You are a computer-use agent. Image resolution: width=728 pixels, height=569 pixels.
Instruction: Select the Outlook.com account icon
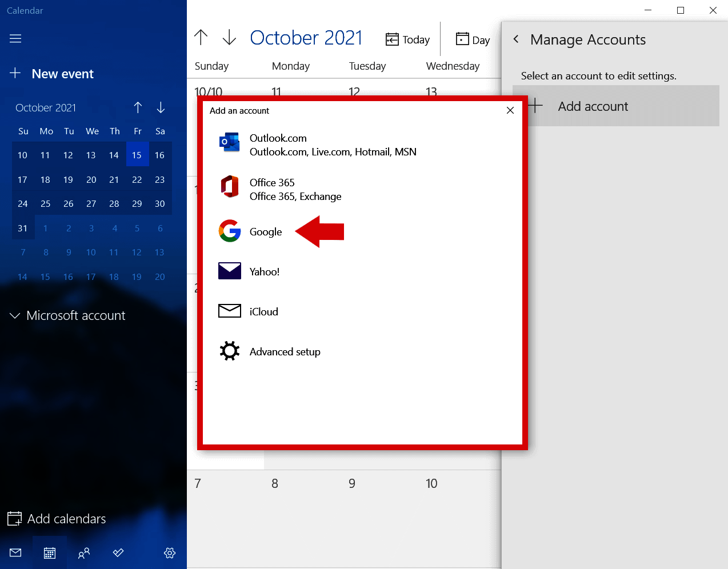229,142
